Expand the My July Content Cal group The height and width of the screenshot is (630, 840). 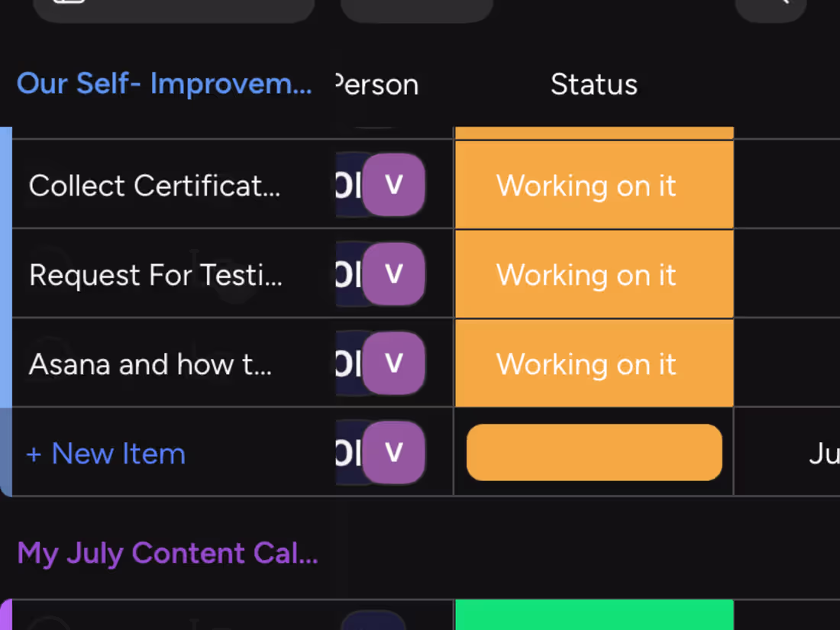[167, 553]
